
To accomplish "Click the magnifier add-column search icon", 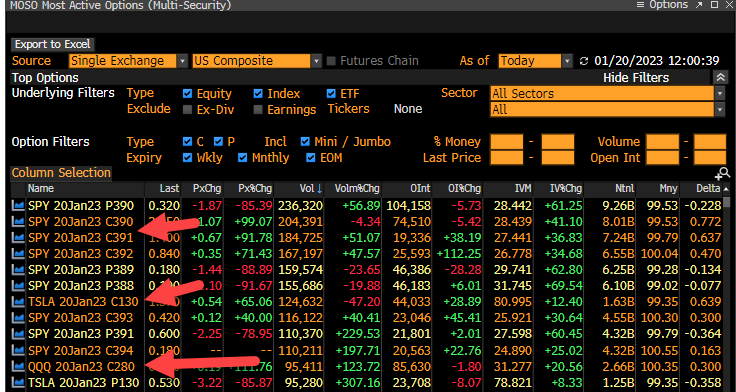I will pos(722,174).
